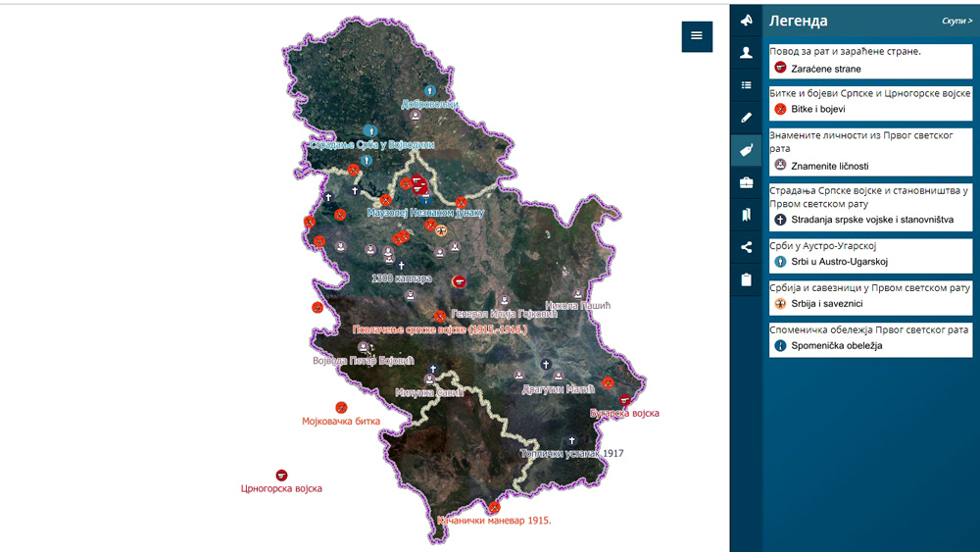
Task: Click the clipboard sidebar icon
Action: (746, 280)
